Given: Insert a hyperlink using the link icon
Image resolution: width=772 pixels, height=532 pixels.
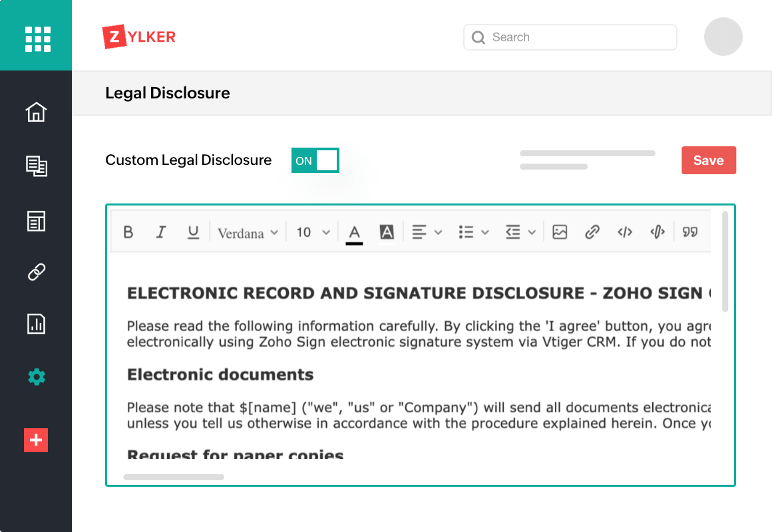Looking at the screenshot, I should pyautogui.click(x=592, y=231).
